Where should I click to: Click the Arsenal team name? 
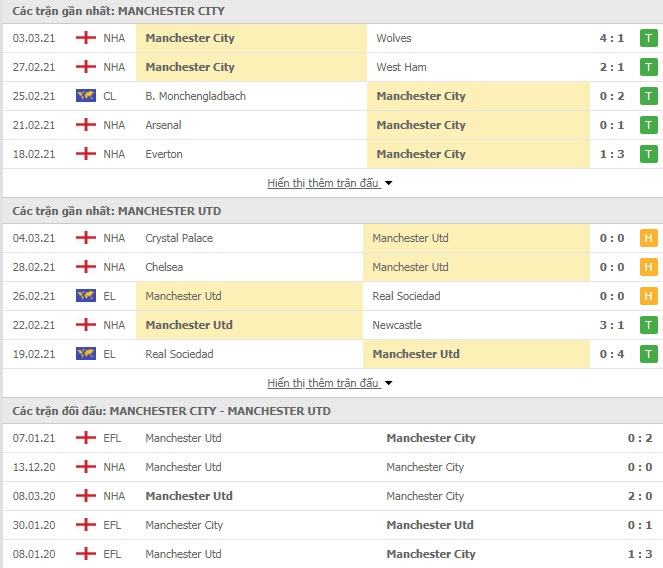coord(163,125)
